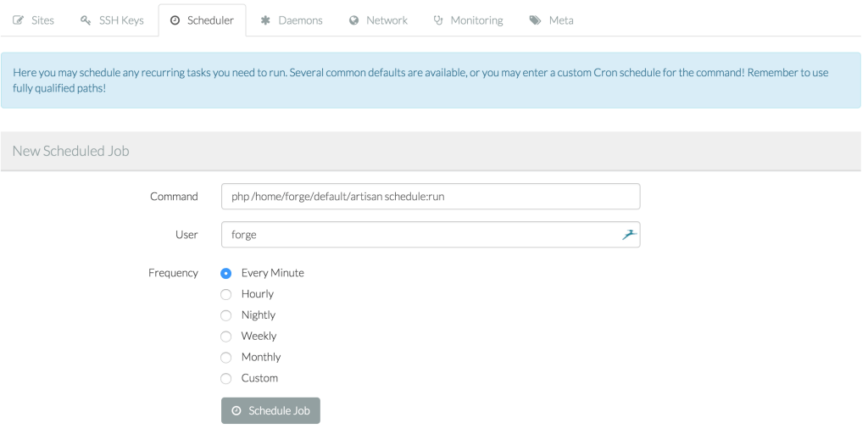868x434 pixels.
Task: Click the Command field label
Action: (174, 197)
